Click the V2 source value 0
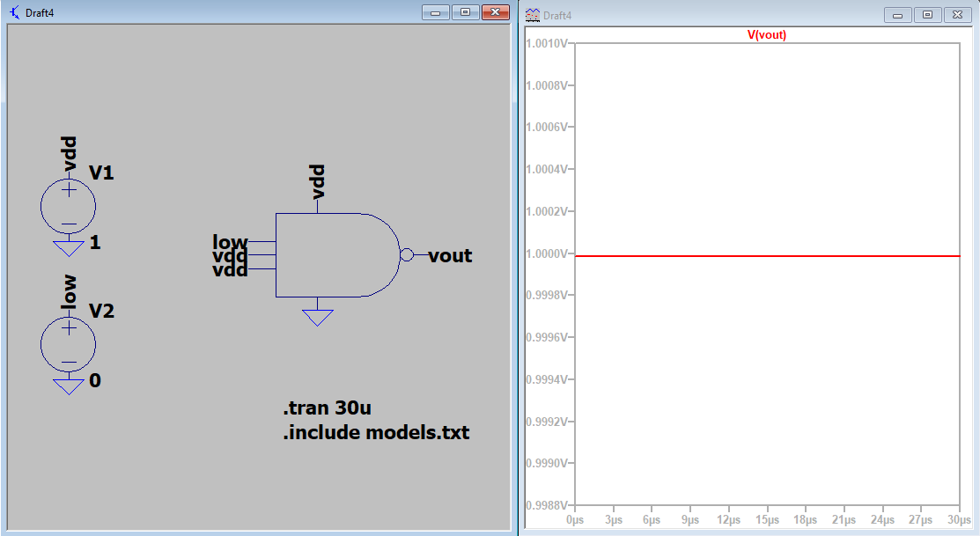The height and width of the screenshot is (536, 980). point(95,381)
